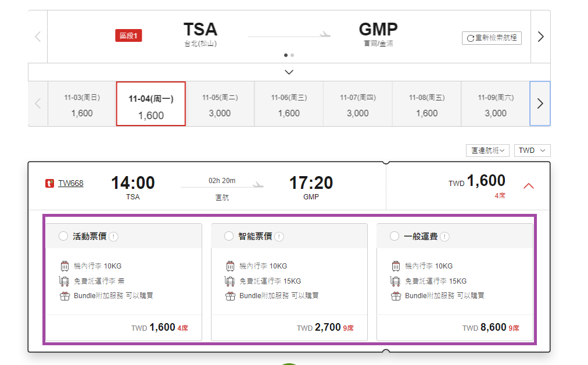Select the 一般運費 fare radio button

[x=394, y=236]
